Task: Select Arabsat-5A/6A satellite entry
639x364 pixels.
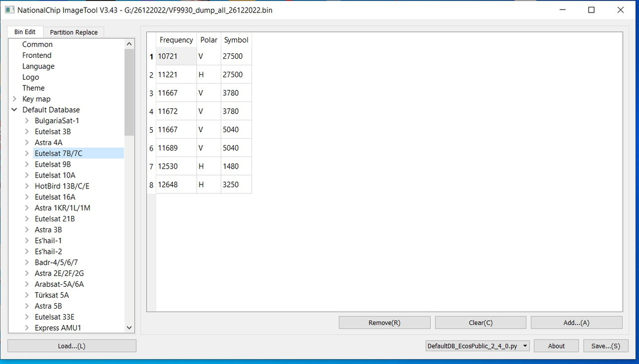Action: tap(59, 284)
